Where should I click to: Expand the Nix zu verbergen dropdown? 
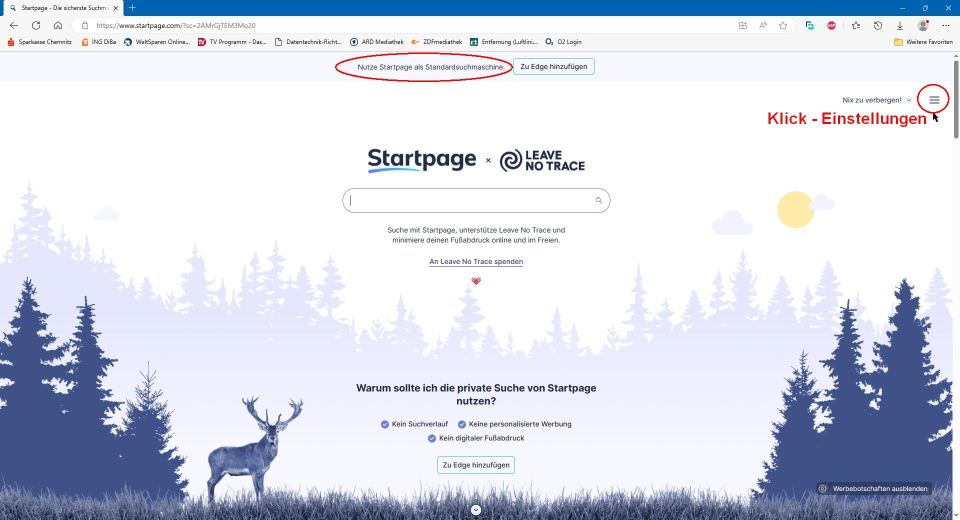tap(877, 100)
